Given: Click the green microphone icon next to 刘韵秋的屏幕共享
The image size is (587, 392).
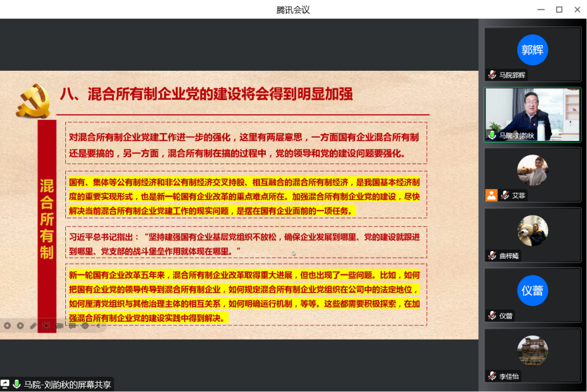Looking at the screenshot, I should click(17, 383).
